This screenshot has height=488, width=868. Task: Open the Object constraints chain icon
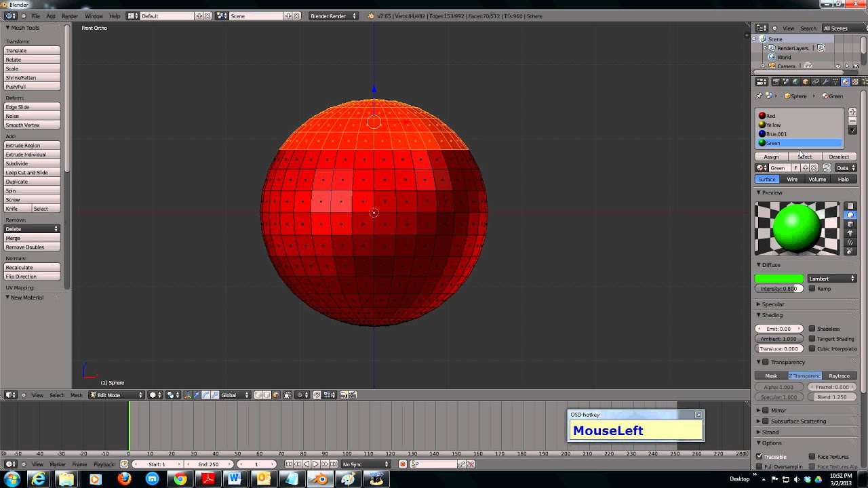click(815, 82)
